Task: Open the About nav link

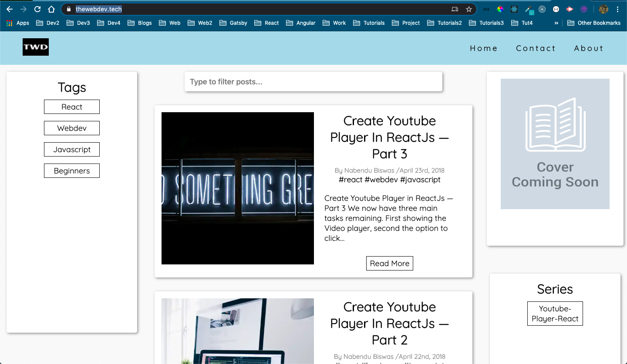Action: (x=589, y=48)
